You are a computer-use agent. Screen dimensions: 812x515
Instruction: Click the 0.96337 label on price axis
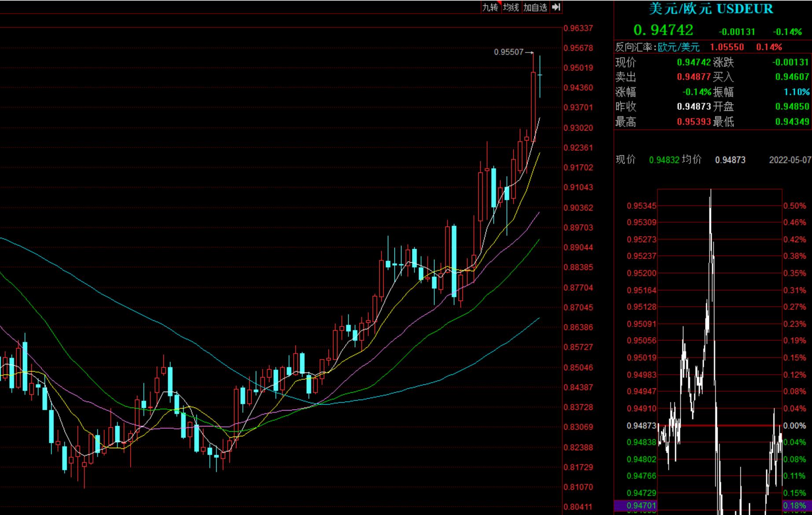click(x=578, y=28)
